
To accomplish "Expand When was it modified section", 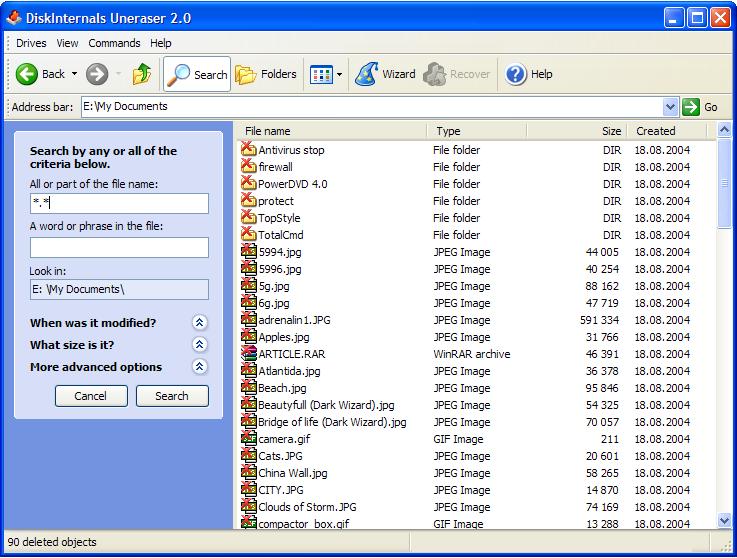I will 199,322.
